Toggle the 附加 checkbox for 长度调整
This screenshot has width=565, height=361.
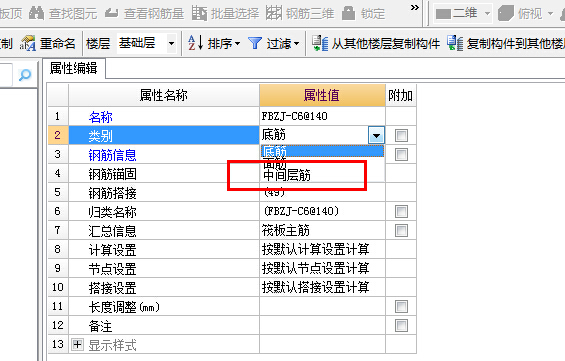pos(401,307)
